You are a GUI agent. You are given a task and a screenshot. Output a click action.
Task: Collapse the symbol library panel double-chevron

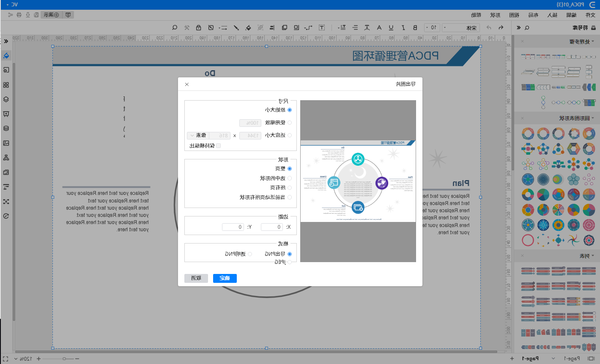(x=519, y=27)
